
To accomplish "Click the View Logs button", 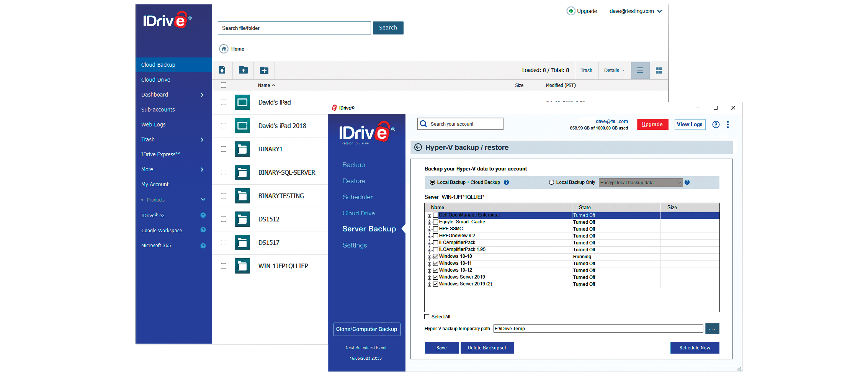I will click(690, 125).
